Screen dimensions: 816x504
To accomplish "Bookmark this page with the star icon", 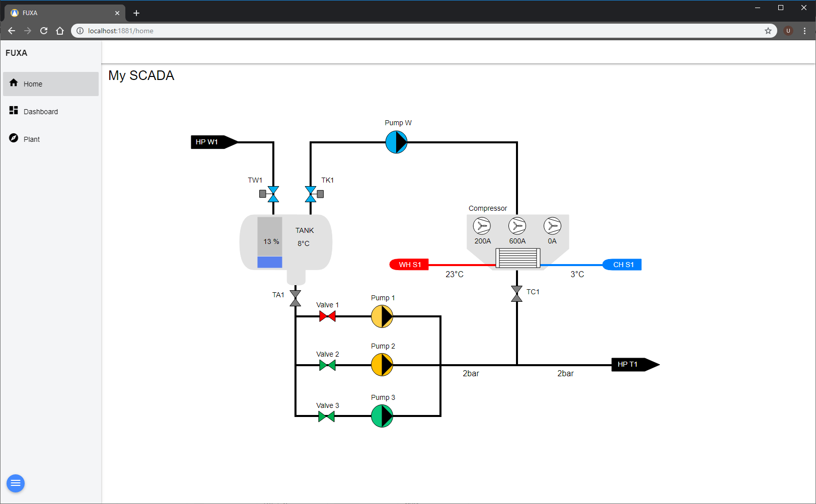I will point(768,31).
